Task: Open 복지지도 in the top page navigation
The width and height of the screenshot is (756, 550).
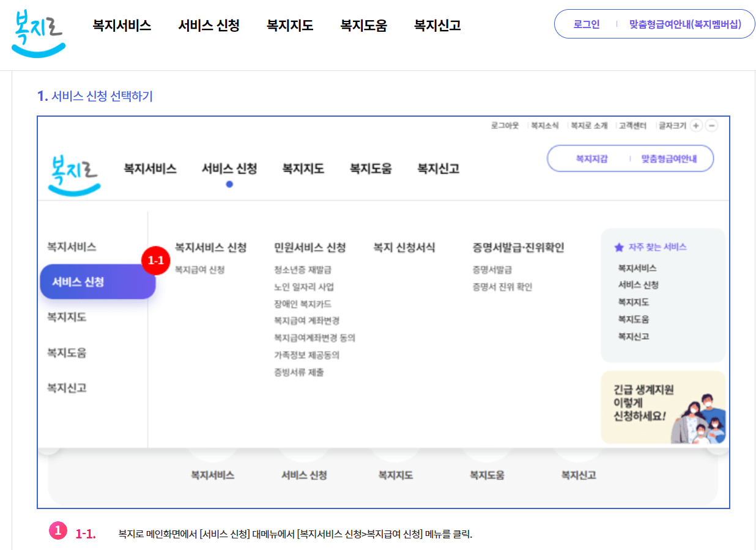Action: pos(290,26)
